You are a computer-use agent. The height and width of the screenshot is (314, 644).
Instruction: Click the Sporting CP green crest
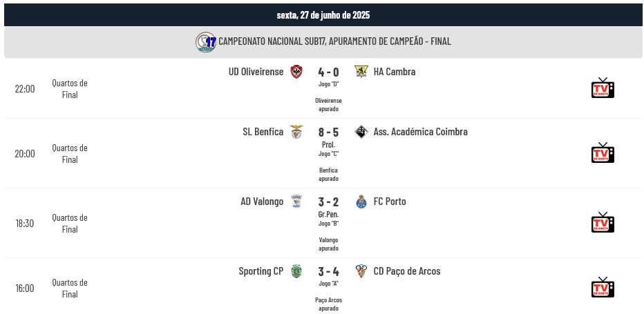[296, 271]
